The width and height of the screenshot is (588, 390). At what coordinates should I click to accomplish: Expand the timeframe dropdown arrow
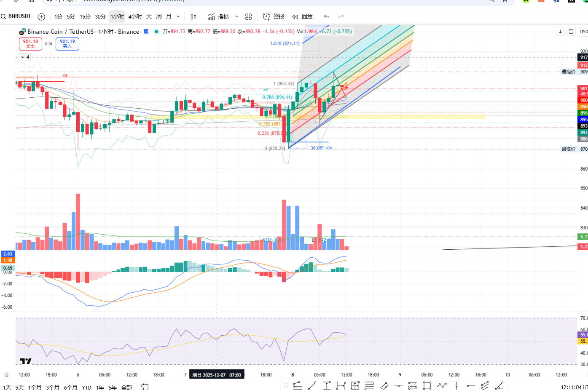(x=178, y=16)
